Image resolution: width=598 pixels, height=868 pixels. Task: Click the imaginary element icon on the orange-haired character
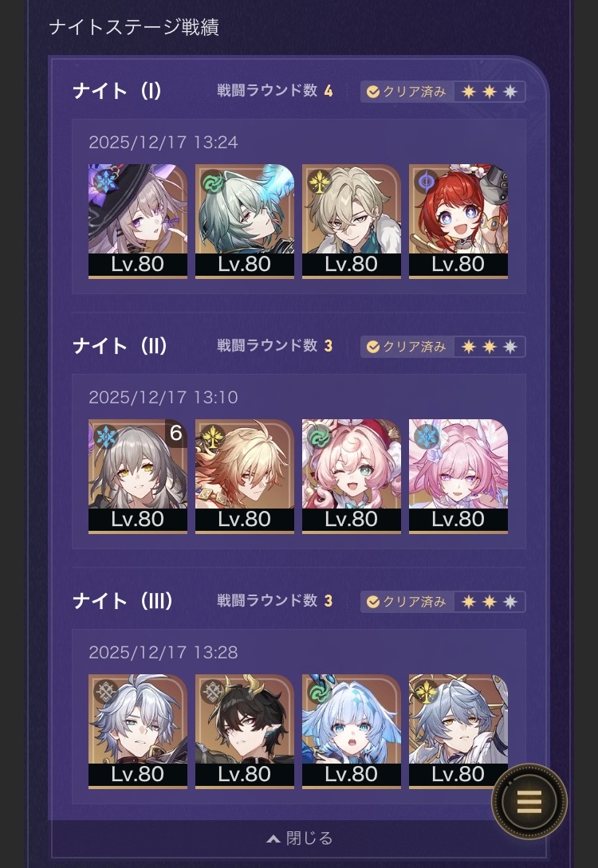click(211, 436)
